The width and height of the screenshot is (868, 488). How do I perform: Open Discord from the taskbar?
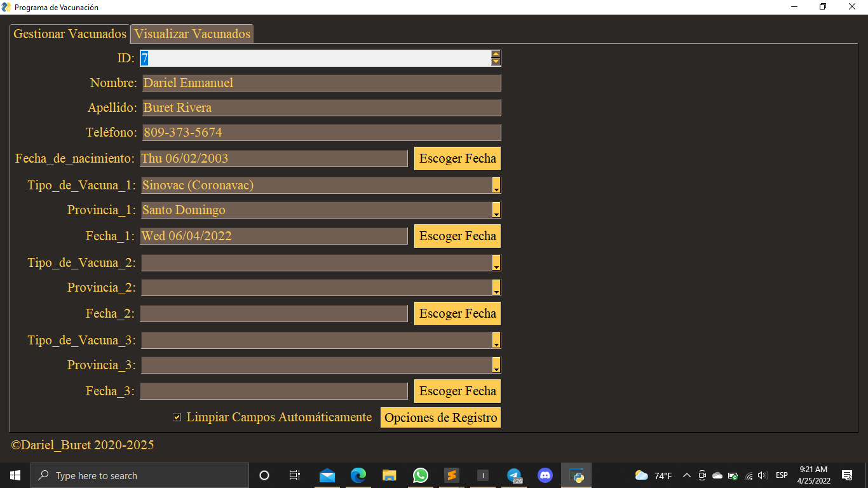(x=545, y=475)
